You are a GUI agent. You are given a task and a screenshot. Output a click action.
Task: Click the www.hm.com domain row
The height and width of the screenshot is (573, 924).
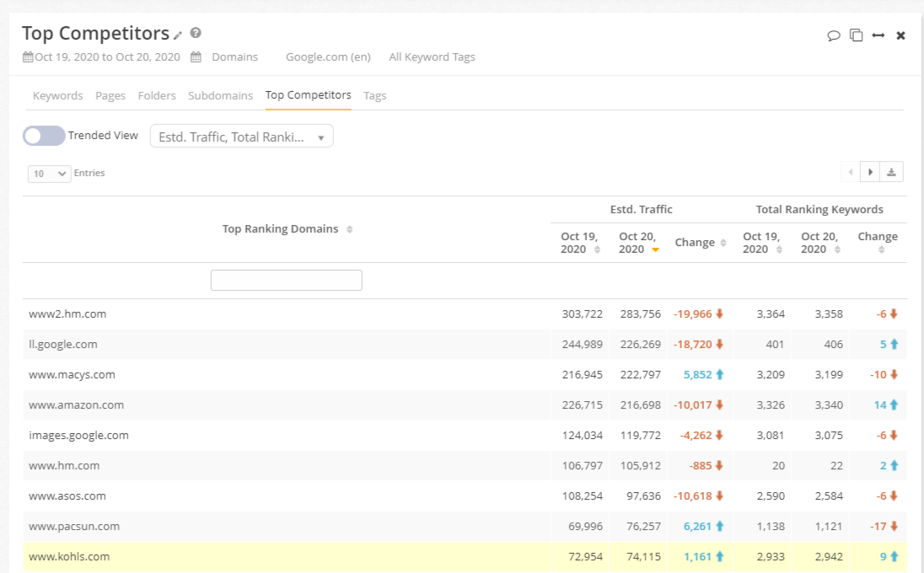(x=465, y=466)
